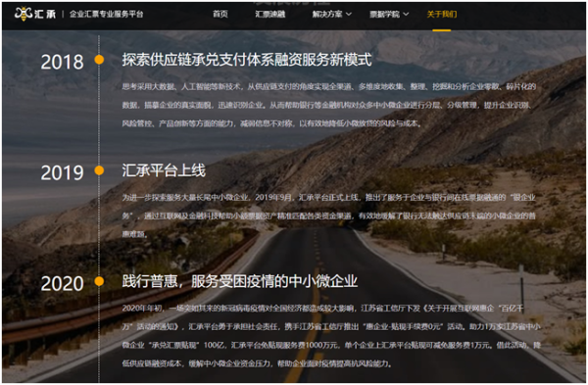This screenshot has width=588, height=385.
Task: Click the 汇承 bee logo icon
Action: point(23,14)
